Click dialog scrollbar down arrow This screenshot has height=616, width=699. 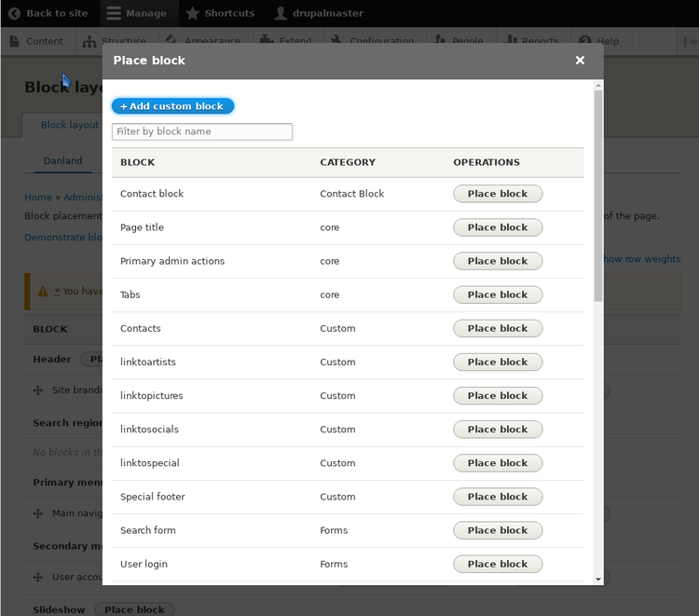pos(598,579)
